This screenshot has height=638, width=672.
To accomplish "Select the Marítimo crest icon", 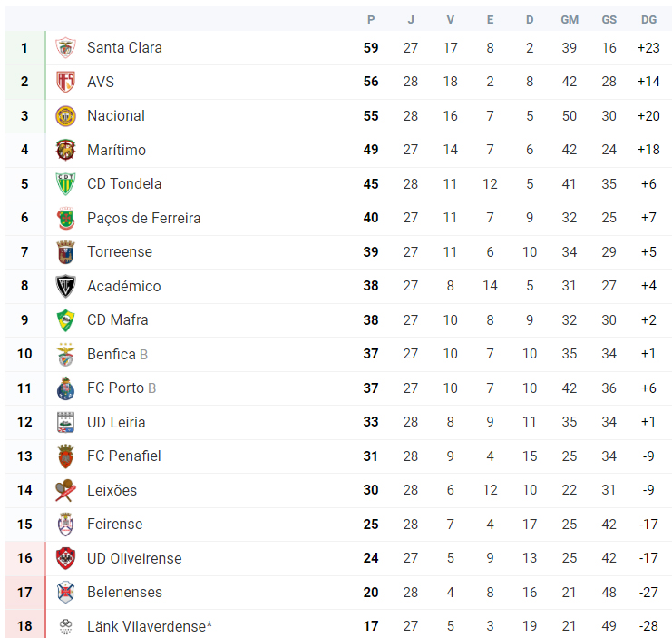I will coord(65,150).
